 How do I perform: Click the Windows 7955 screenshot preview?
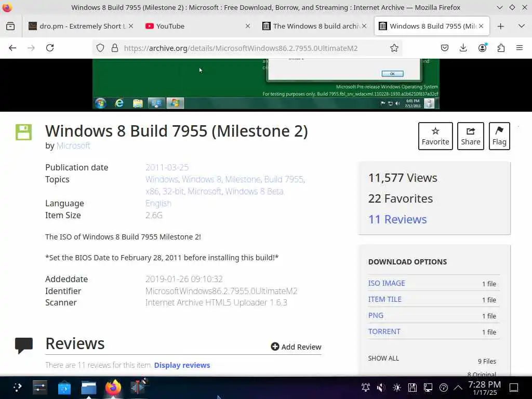[265, 84]
